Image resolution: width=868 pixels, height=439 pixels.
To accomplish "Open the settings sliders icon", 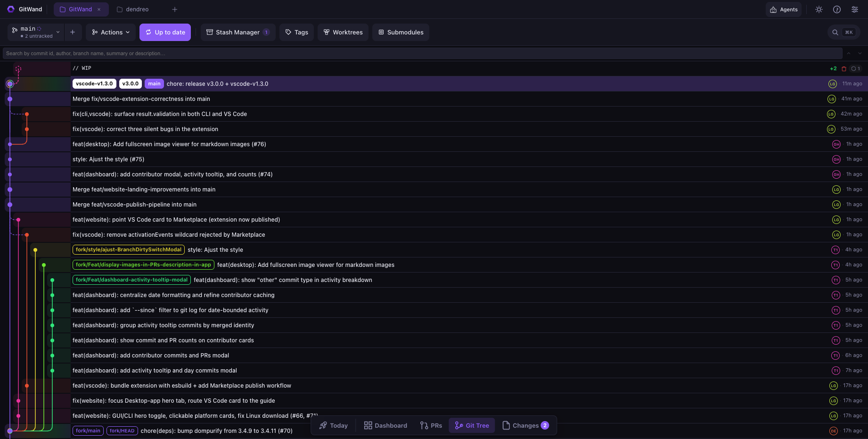I will pyautogui.click(x=855, y=9).
